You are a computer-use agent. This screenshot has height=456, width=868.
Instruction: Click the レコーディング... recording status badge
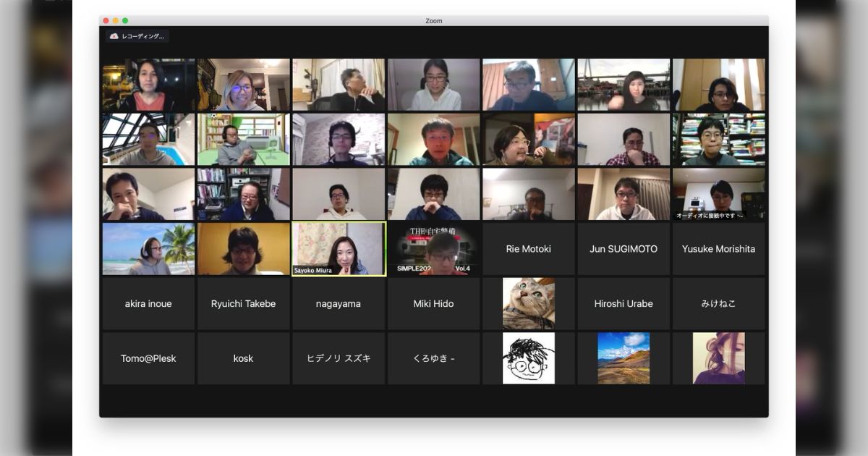tap(137, 35)
